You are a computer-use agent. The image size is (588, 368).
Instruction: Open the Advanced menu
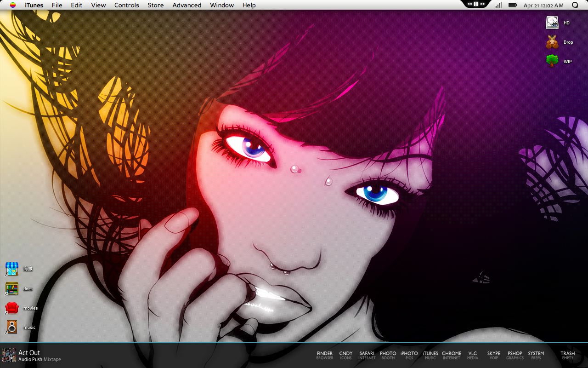pyautogui.click(x=187, y=5)
